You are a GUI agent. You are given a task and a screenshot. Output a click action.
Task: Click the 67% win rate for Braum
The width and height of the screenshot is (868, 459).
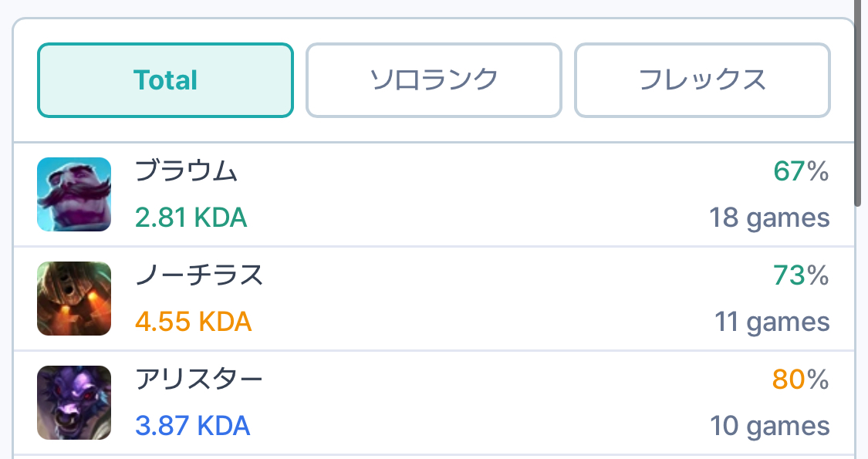pos(801,172)
